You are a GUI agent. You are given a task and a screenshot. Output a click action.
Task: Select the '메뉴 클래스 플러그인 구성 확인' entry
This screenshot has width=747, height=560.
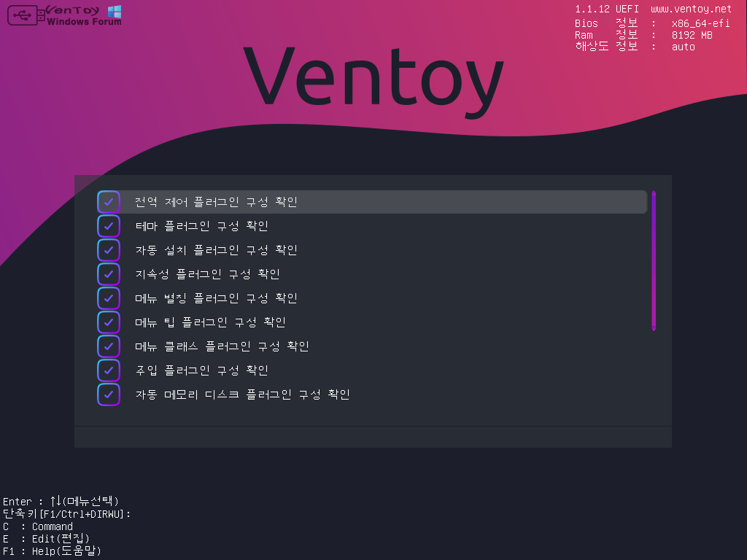372,346
